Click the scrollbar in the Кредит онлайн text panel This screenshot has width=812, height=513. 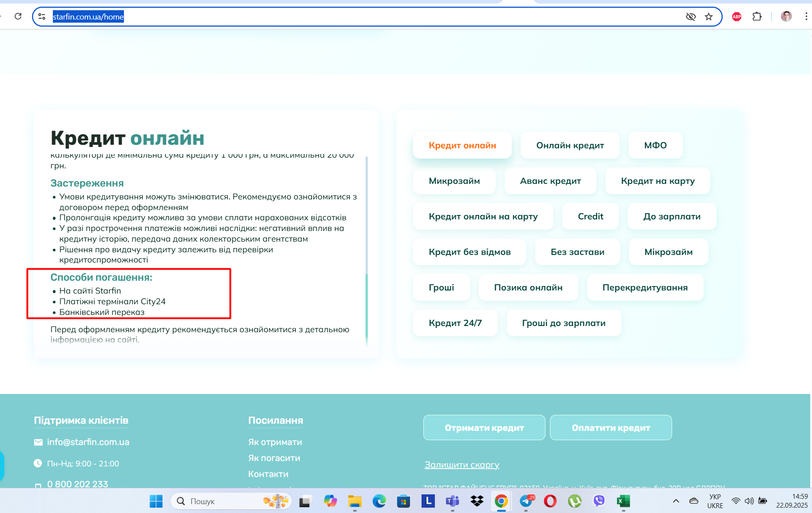click(366, 251)
